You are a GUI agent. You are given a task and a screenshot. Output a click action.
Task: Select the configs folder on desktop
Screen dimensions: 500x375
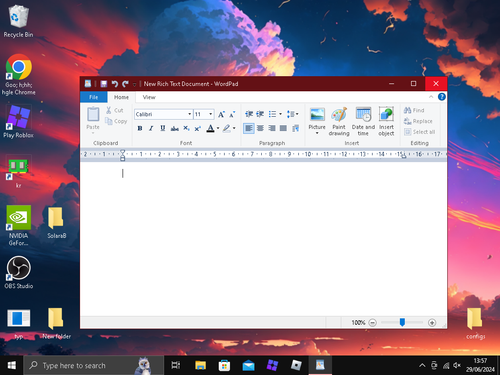coord(475,323)
